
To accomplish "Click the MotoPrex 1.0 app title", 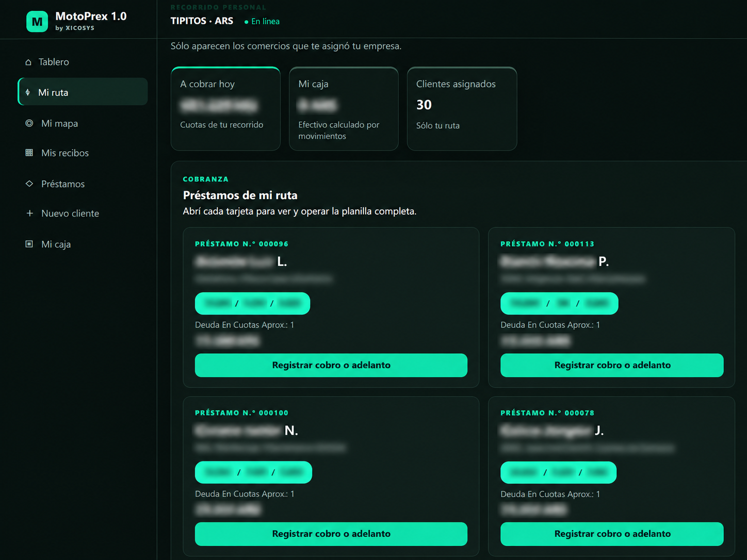I will (91, 17).
